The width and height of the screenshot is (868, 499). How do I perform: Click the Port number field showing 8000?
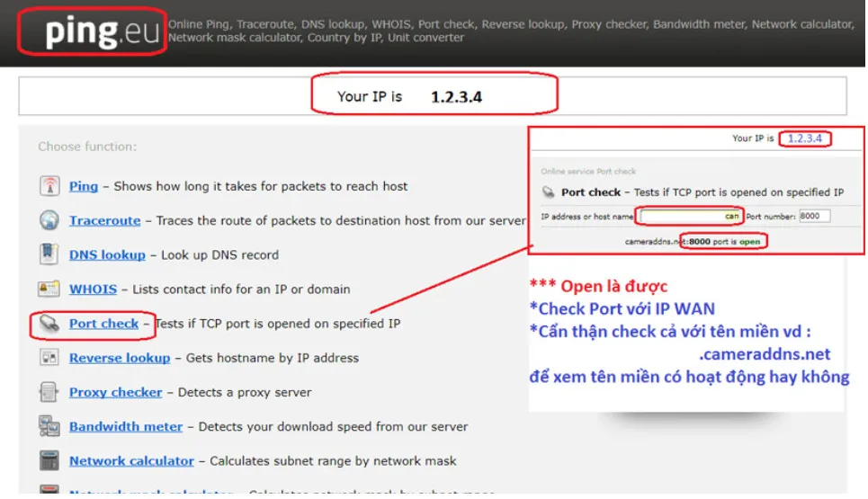(814, 216)
